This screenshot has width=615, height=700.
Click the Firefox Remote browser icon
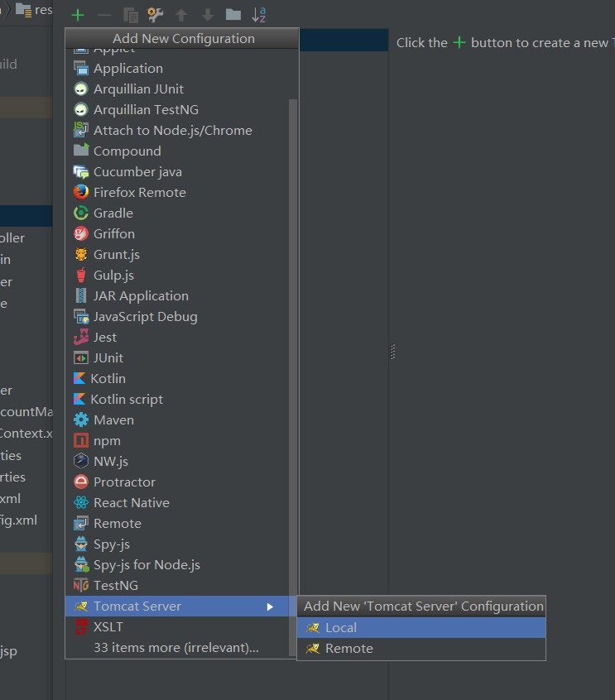(81, 192)
